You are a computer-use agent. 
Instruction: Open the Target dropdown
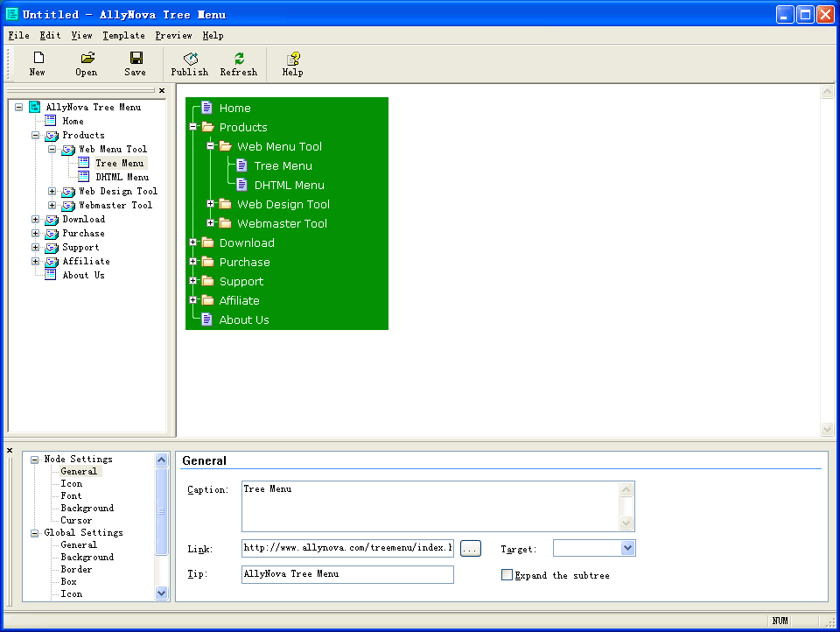(627, 548)
